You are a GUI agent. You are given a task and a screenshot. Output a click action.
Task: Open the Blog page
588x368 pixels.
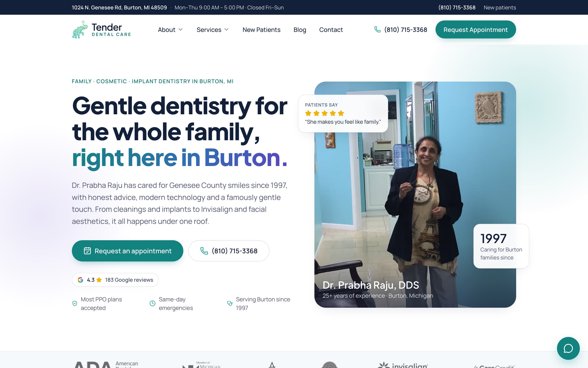pos(300,29)
